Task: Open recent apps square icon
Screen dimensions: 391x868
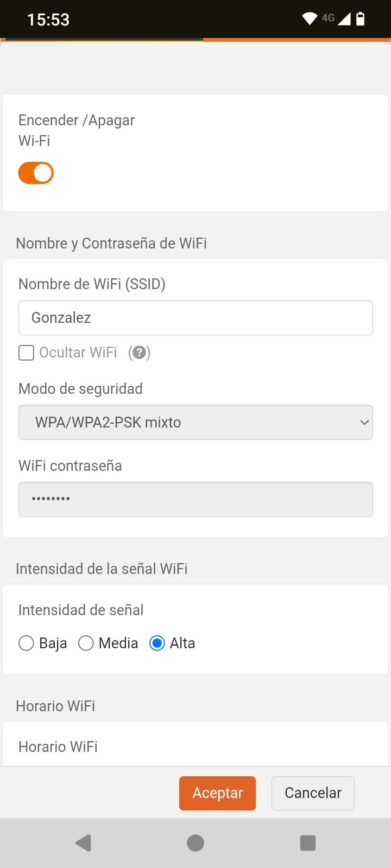Action: point(308,843)
